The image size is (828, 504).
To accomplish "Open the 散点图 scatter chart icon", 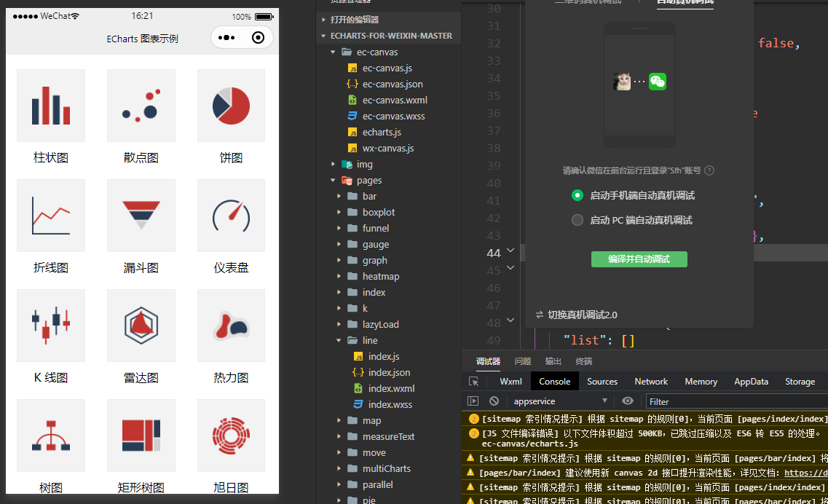I will 141,106.
